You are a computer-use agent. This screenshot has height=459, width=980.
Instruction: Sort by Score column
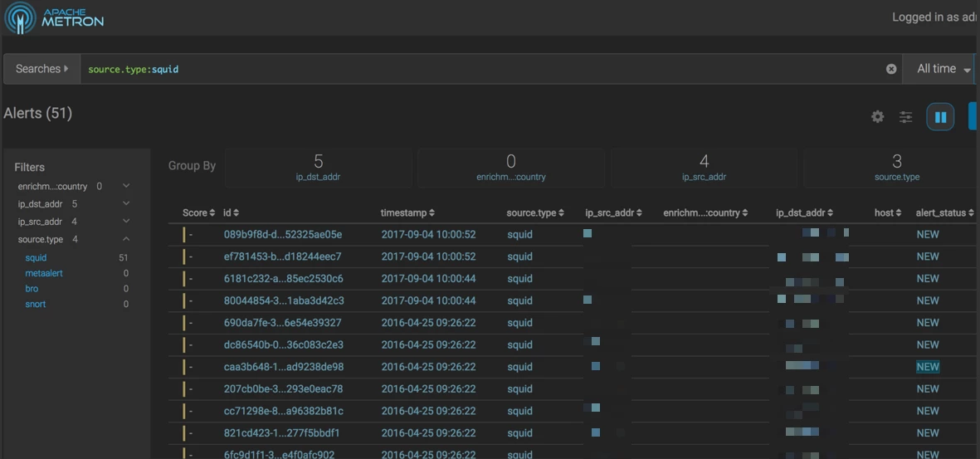pos(199,213)
